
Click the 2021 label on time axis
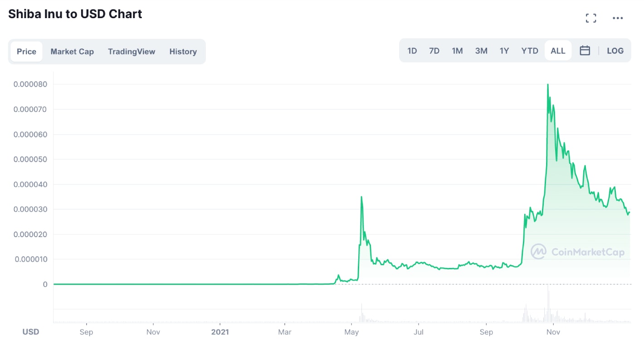click(x=220, y=332)
